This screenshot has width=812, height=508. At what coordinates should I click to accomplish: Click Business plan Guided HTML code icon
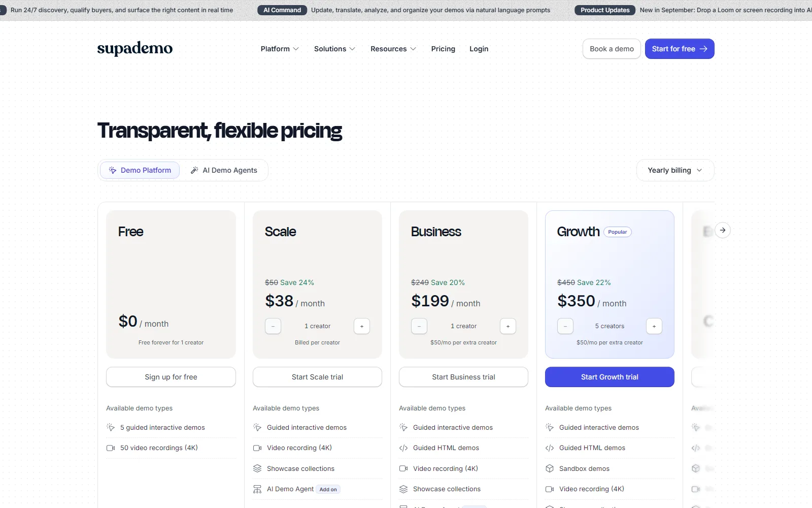point(403,448)
